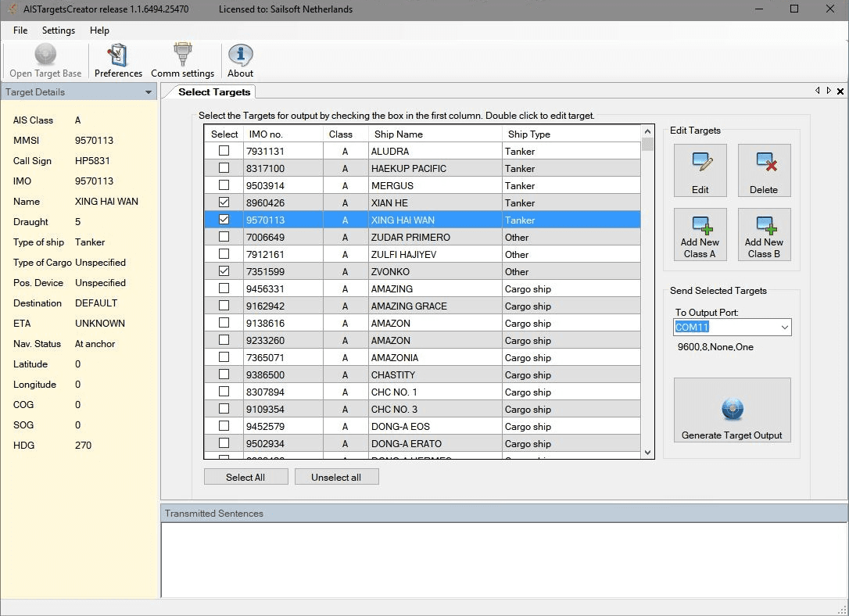Screen dimensions: 849x616
Task: Add New Class B target
Action: [x=764, y=235]
